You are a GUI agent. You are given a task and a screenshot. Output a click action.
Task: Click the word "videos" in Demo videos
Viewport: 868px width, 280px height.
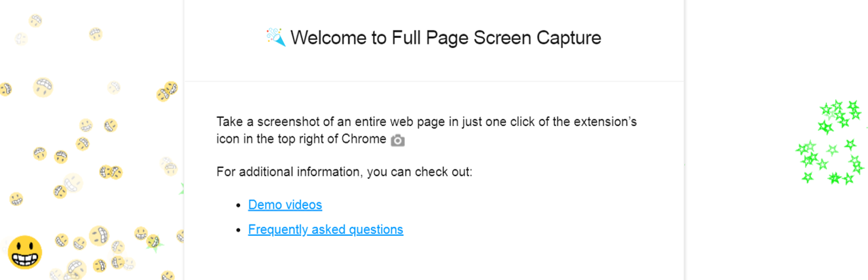pos(302,205)
